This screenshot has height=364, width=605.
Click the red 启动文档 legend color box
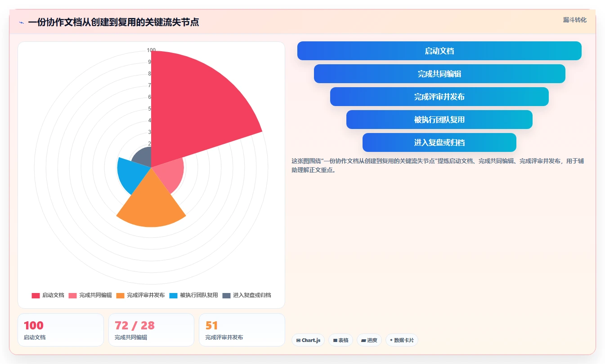pos(36,295)
